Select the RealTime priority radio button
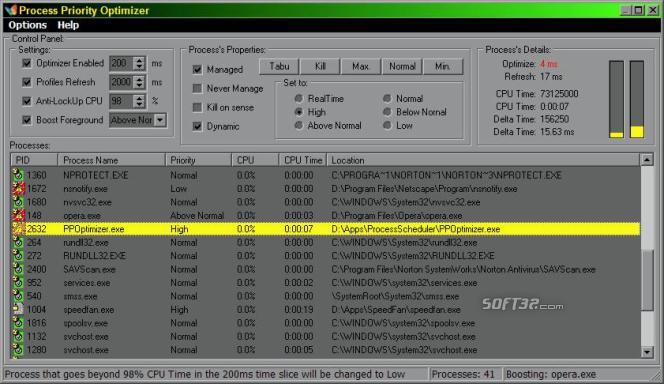The width and height of the screenshot is (664, 384). (299, 99)
